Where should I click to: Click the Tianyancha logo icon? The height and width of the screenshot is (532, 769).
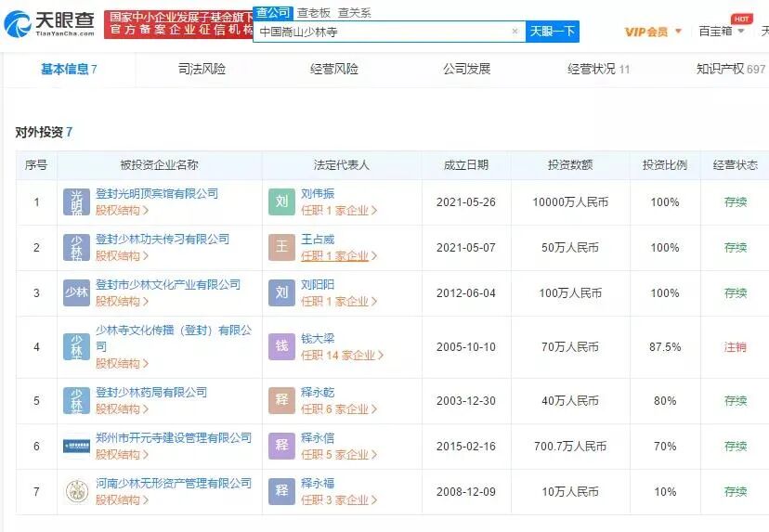pos(17,24)
